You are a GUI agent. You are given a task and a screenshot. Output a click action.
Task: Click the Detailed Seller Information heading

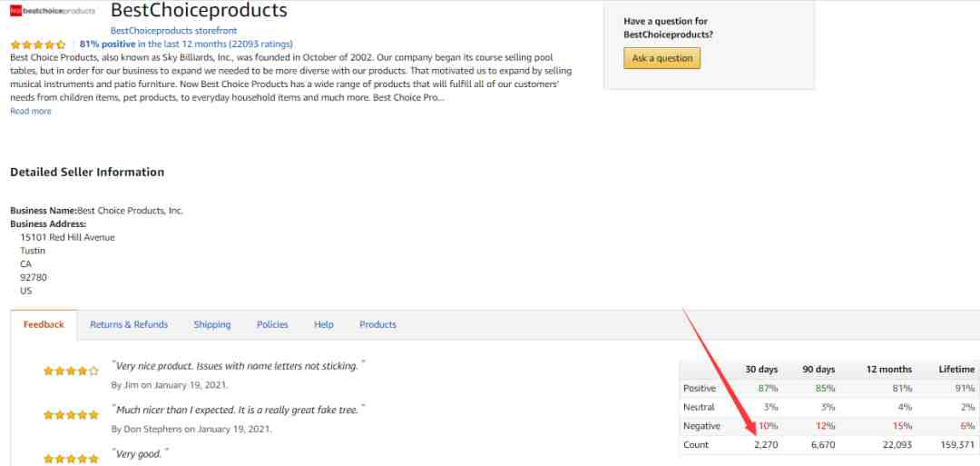(87, 172)
